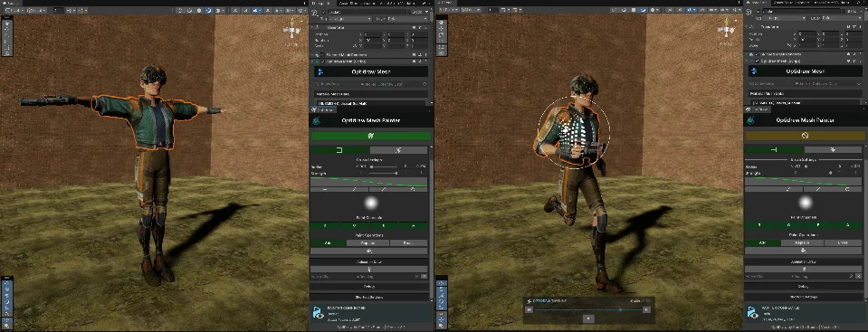Expand Blackbox Settings section in left panel
The height and width of the screenshot is (332, 868).
[369, 297]
